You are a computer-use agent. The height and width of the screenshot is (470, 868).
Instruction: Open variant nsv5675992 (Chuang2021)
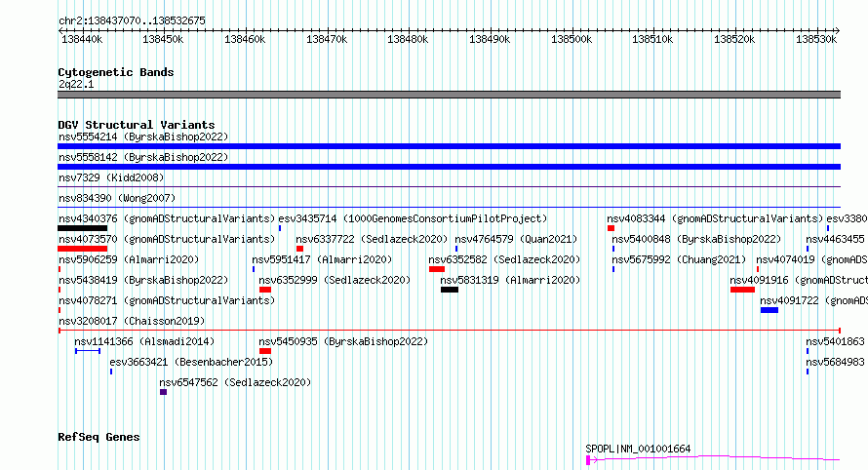coord(679,259)
